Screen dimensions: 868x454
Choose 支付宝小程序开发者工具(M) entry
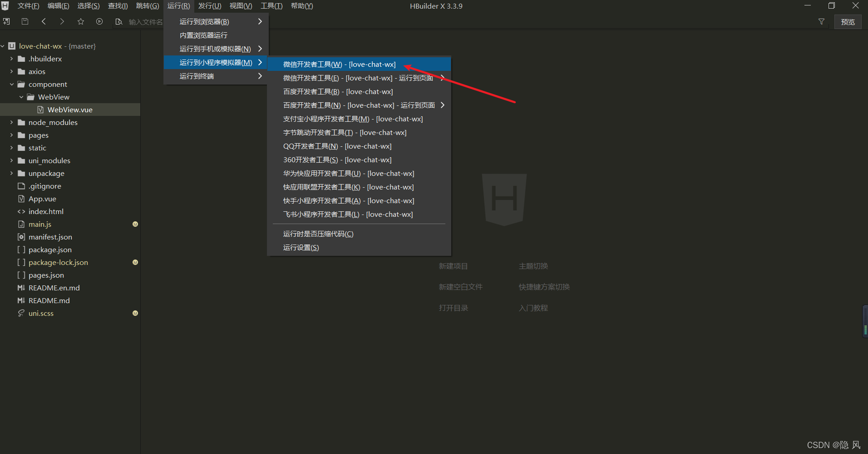point(359,119)
